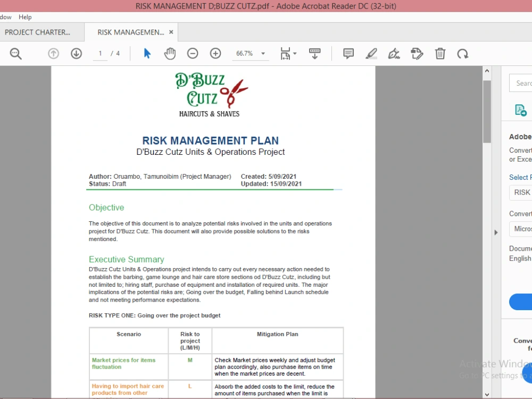The width and height of the screenshot is (532, 399).
Task: Open the Stamp tool icon
Action: (x=417, y=54)
